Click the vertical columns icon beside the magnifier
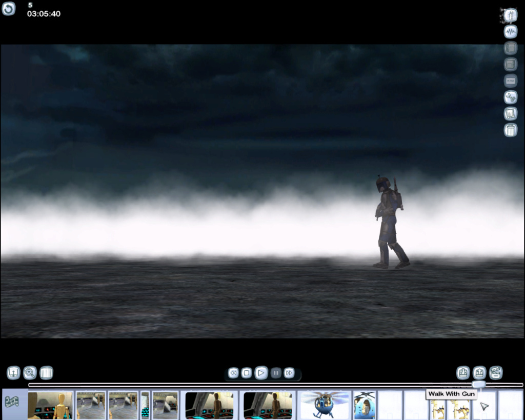Image resolution: width=525 pixels, height=420 pixels. pyautogui.click(x=46, y=373)
